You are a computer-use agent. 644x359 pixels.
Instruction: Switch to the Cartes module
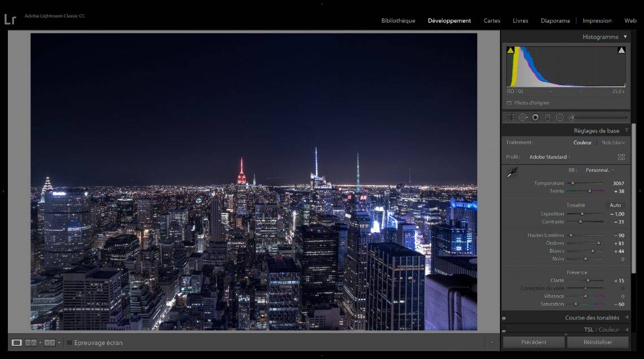click(x=491, y=20)
